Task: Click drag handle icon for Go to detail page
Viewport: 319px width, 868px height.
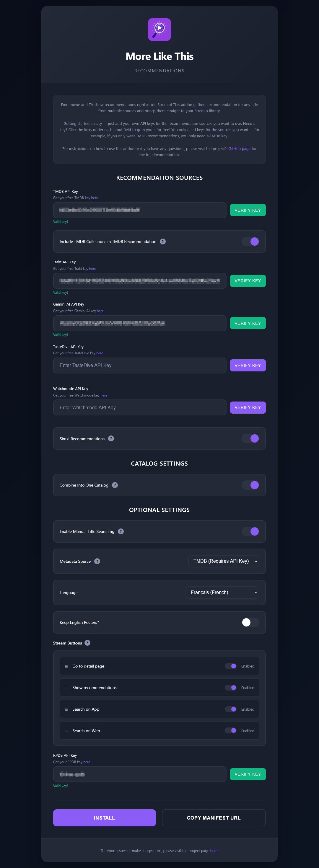Action: coord(66,667)
